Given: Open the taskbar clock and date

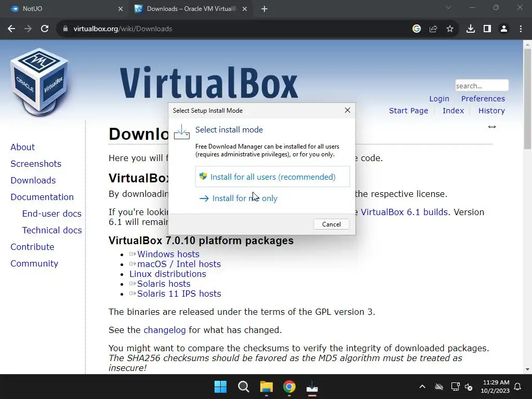Looking at the screenshot, I should [x=495, y=387].
